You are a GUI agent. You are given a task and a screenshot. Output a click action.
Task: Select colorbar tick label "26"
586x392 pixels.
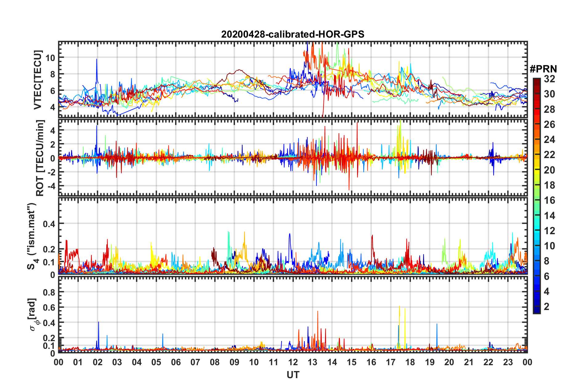[x=549, y=125]
